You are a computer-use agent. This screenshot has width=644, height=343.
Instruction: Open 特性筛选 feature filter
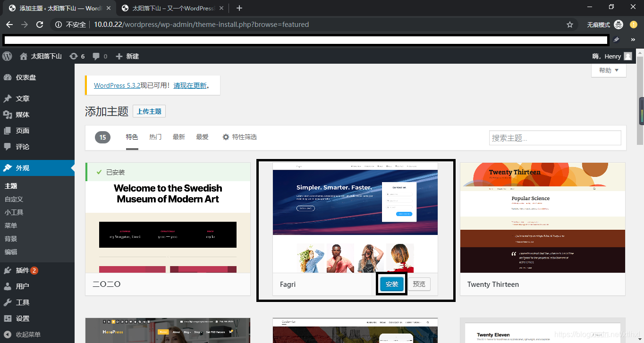(x=239, y=137)
